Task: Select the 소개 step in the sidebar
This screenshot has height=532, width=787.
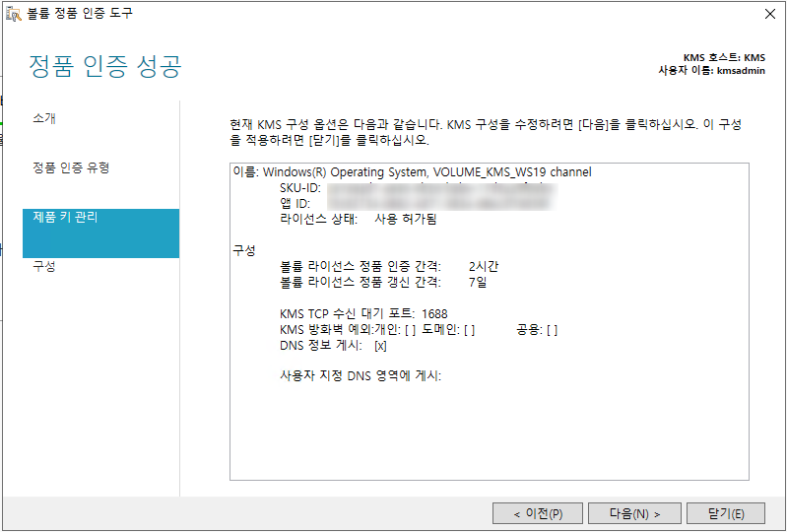Action: point(44,118)
